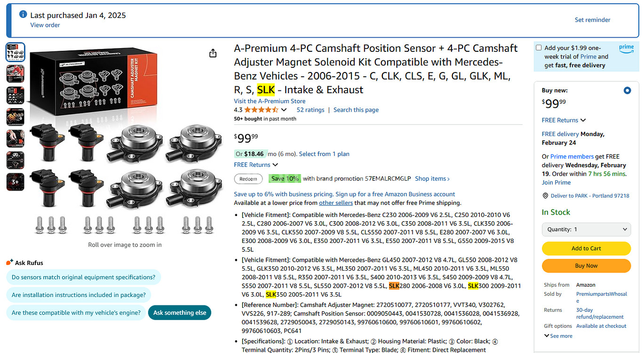Screen dimensions: 644x353
Task: Click the yellow Add to Cart button
Action: 586,249
